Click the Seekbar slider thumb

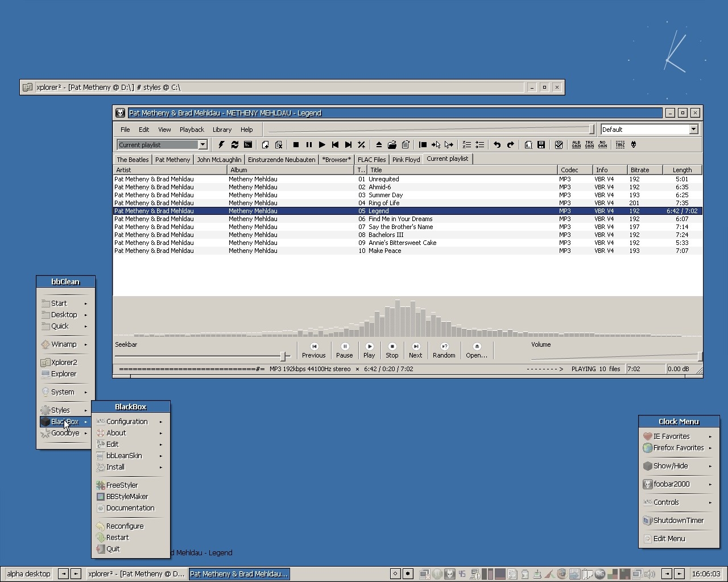pos(283,356)
